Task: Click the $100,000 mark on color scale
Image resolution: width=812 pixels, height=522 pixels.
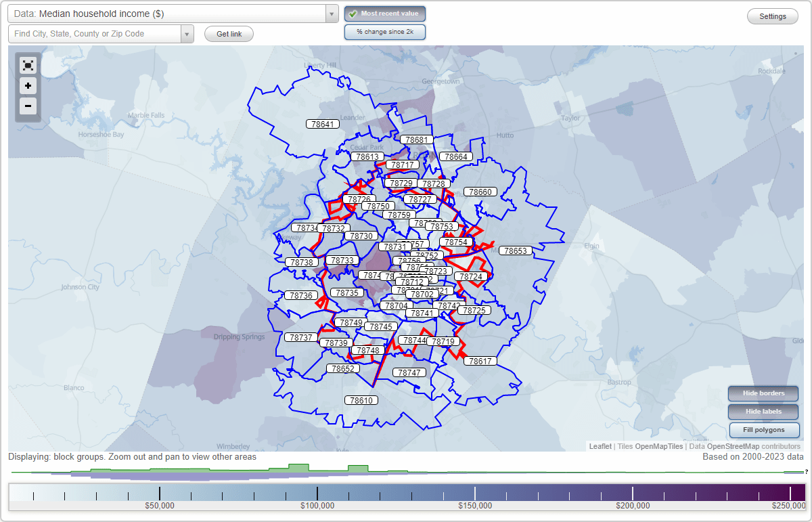Action: (x=317, y=505)
